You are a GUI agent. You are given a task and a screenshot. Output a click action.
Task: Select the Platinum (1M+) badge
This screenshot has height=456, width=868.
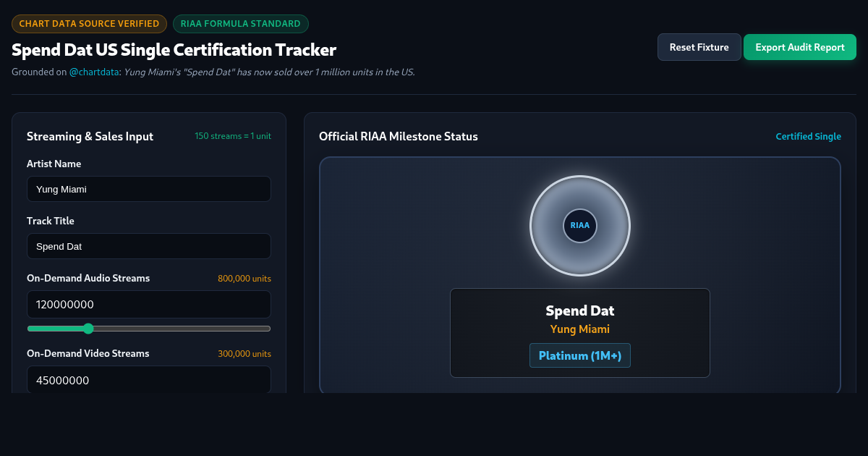[x=580, y=355]
